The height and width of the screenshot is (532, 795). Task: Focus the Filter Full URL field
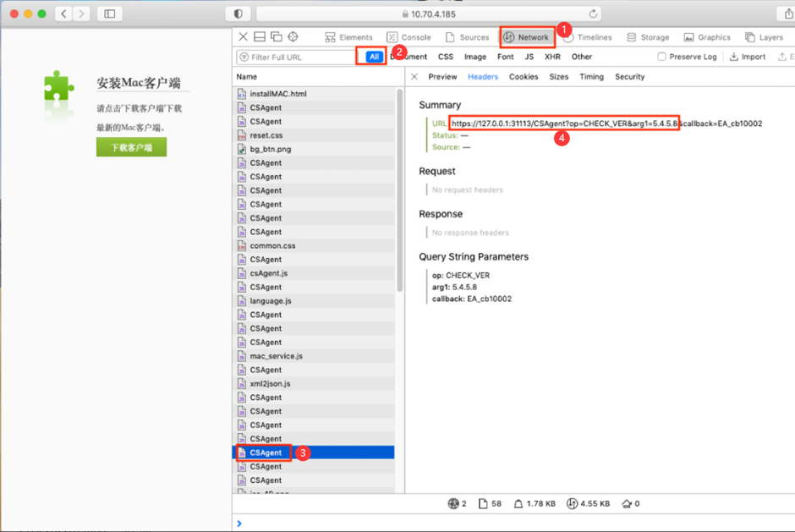(x=296, y=57)
